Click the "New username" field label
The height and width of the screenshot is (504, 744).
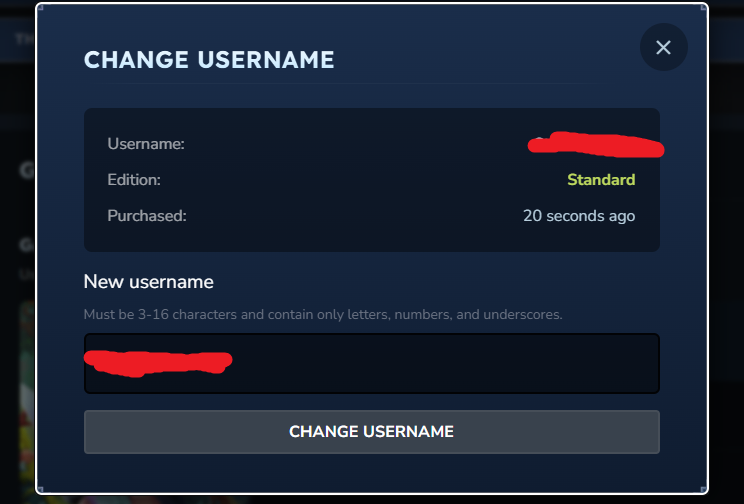click(148, 282)
